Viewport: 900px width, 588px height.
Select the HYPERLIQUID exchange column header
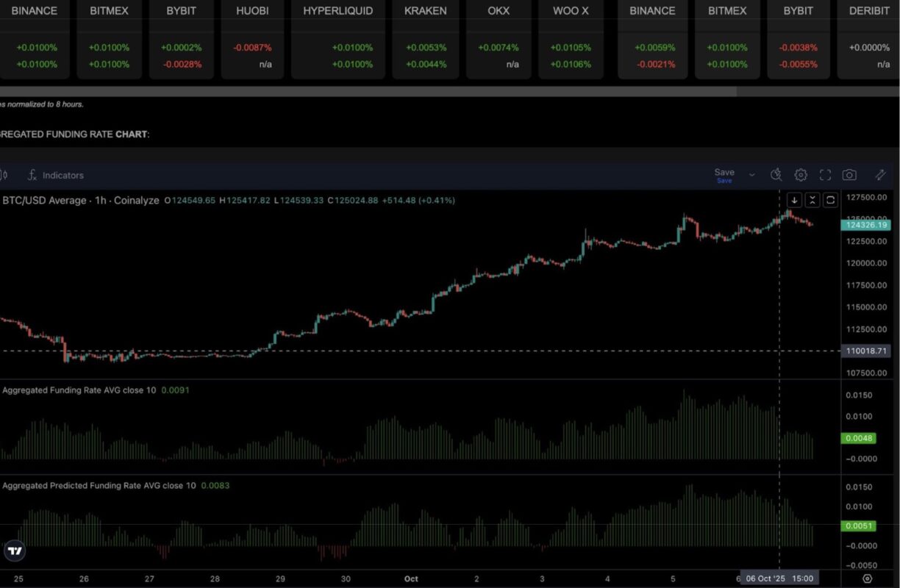tap(337, 11)
